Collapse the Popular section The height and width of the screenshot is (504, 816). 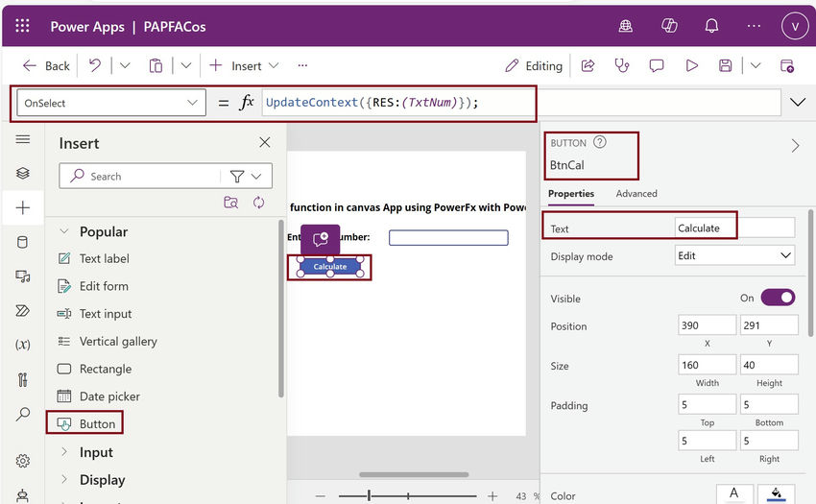[64, 231]
